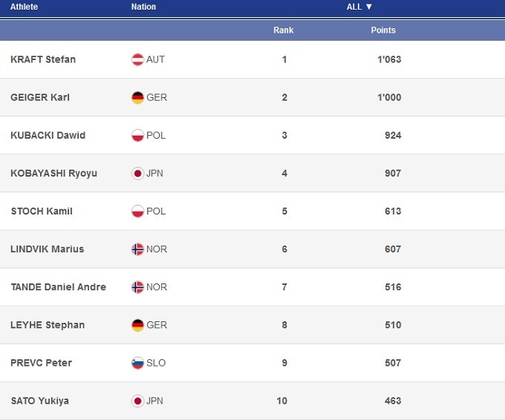
Task: Click Slovenia flag icon beside Prevc
Action: [x=137, y=363]
